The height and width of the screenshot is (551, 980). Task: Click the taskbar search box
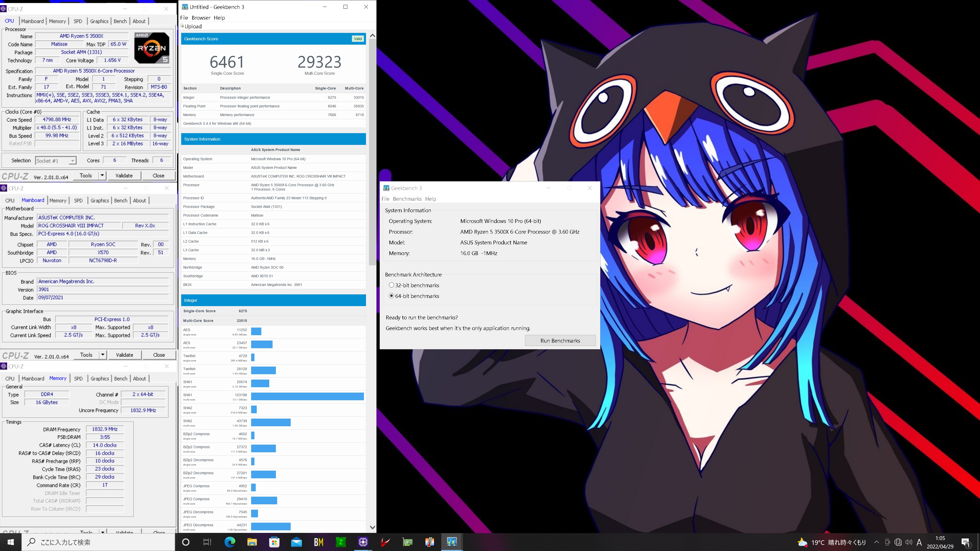[x=99, y=542]
